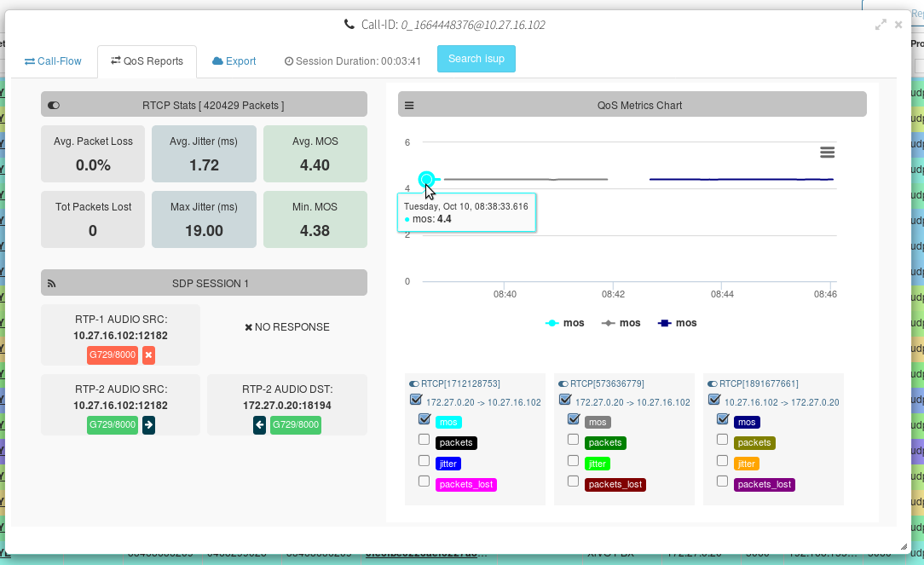The height and width of the screenshot is (565, 924).
Task: Collapse the RTCP[1891677661] stream toggle
Action: (x=712, y=384)
